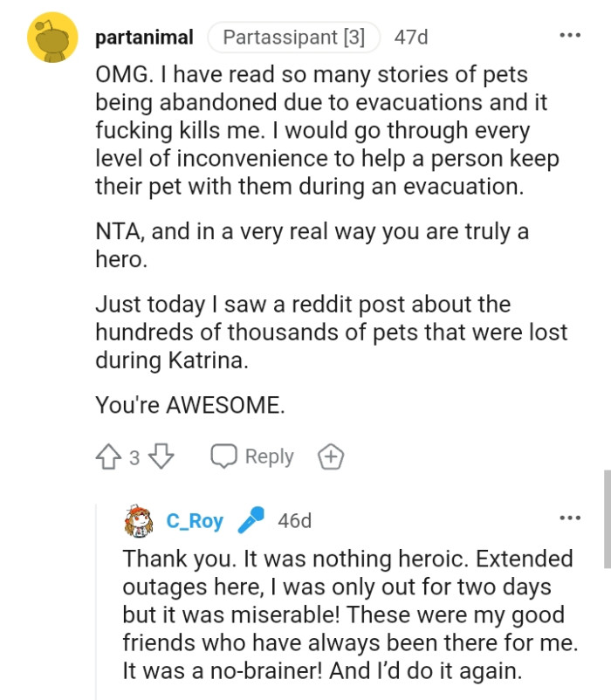611x700 pixels.
Task: Open the ellipsis options on partanimal's comment
Action: [572, 33]
